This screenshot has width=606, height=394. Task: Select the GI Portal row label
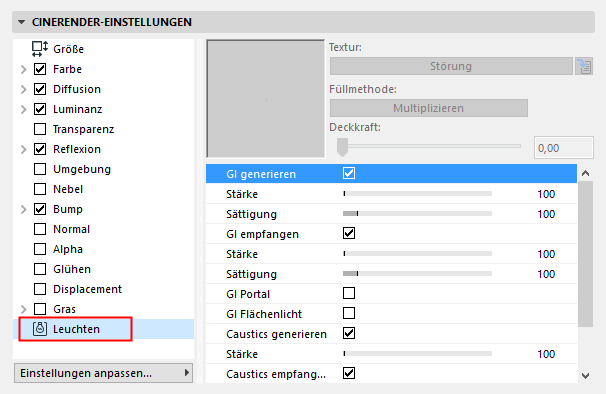tap(248, 294)
